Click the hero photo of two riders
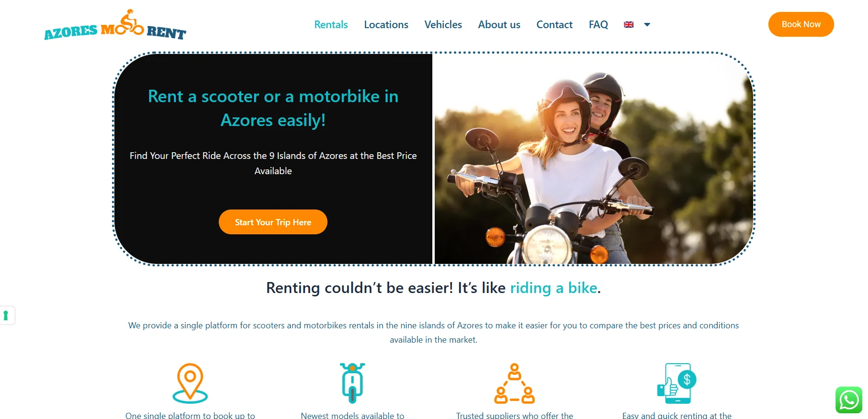Image resolution: width=868 pixels, height=419 pixels. click(594, 159)
